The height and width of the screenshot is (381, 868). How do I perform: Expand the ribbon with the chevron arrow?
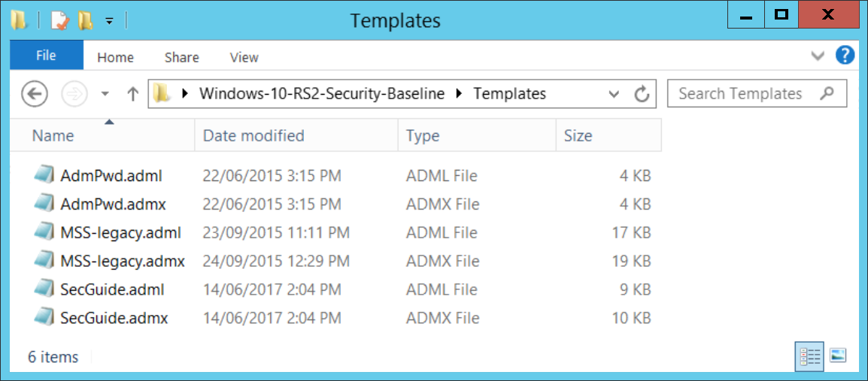pyautogui.click(x=818, y=56)
